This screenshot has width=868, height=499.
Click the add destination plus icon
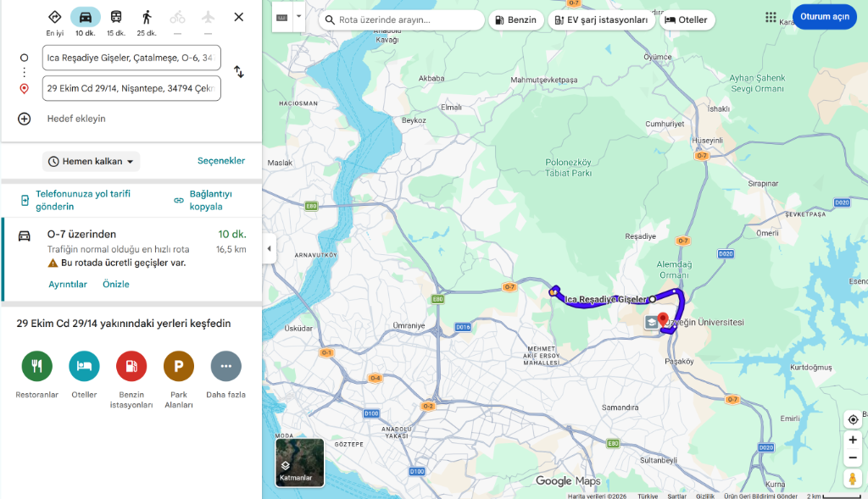(24, 119)
